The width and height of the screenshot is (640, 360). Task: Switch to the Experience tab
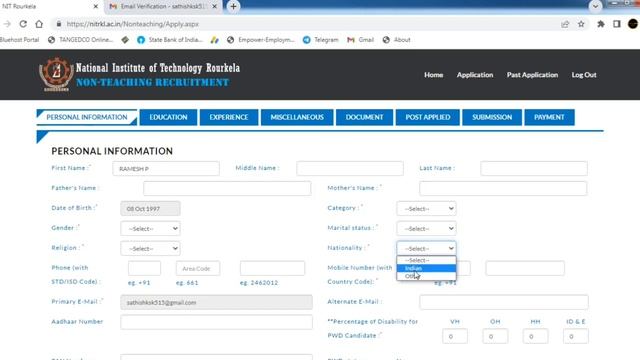229,117
